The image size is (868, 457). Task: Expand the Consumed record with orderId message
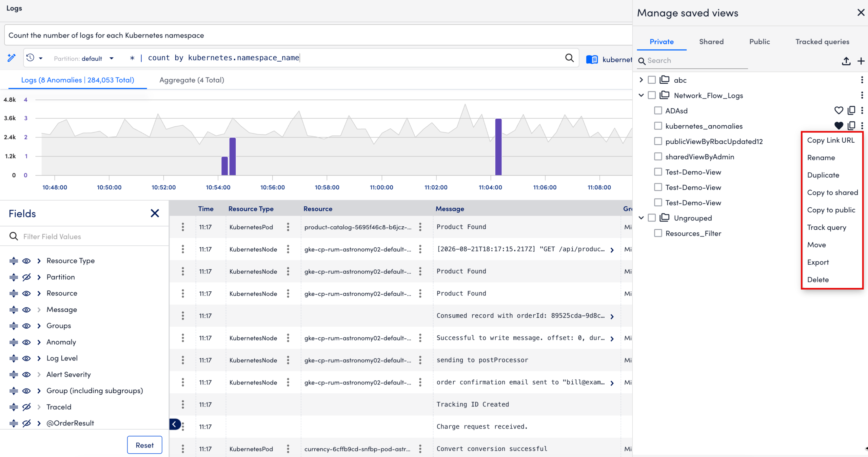(x=612, y=316)
